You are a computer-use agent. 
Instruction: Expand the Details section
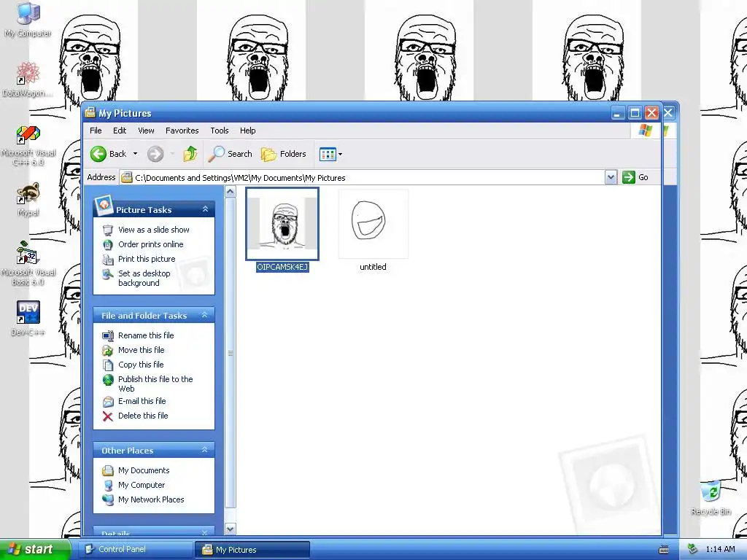tap(205, 532)
